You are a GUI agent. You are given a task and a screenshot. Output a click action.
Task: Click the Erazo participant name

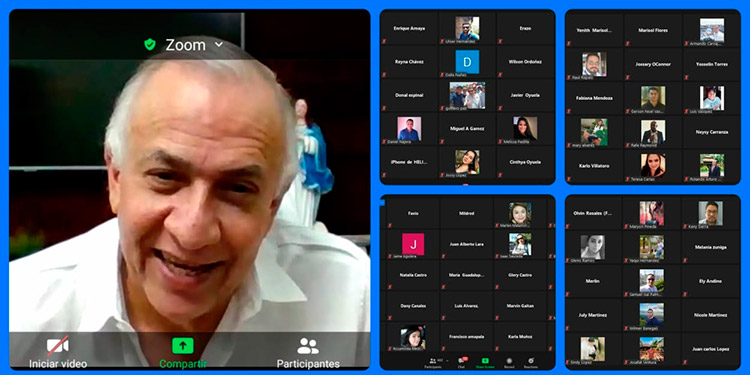tap(525, 28)
